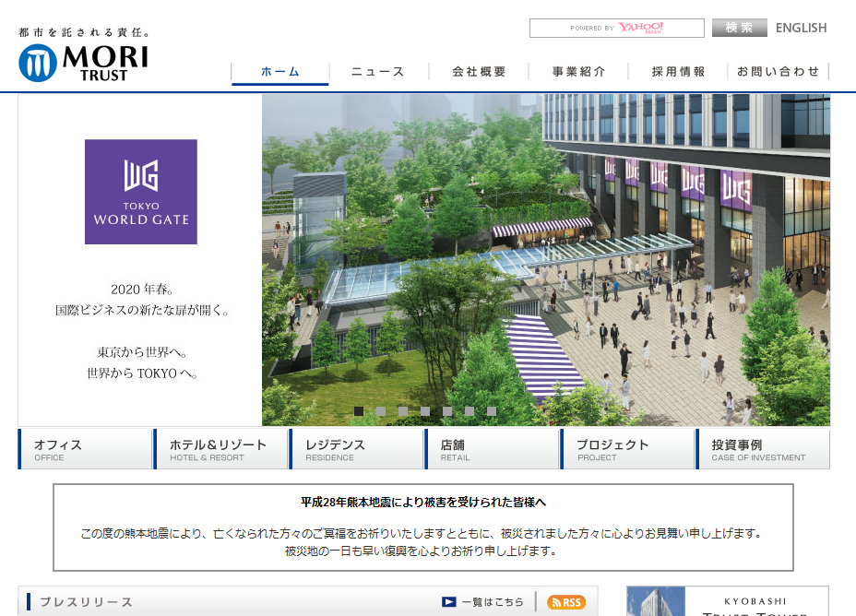Click the Tokyo World Gate purple logo
856x616 pixels.
141,192
